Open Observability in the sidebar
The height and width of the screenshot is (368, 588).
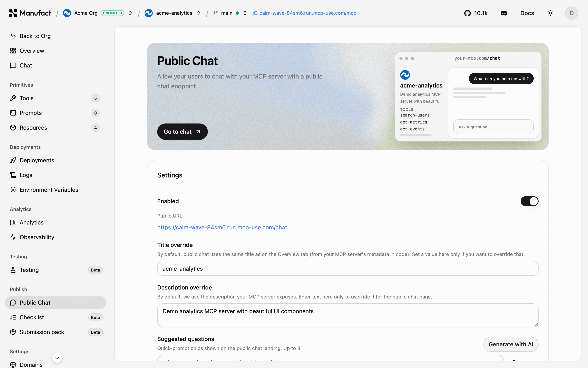tap(55, 237)
